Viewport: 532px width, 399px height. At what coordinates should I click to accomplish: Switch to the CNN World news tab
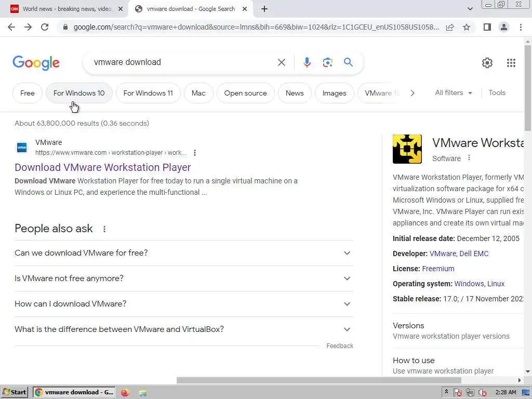pyautogui.click(x=65, y=9)
